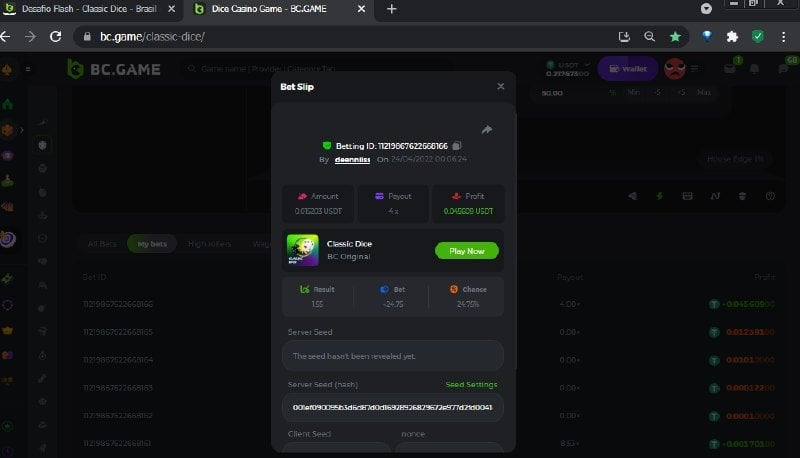The width and height of the screenshot is (800, 458).
Task: Open the browser extensions puzzle icon
Action: pyautogui.click(x=732, y=36)
